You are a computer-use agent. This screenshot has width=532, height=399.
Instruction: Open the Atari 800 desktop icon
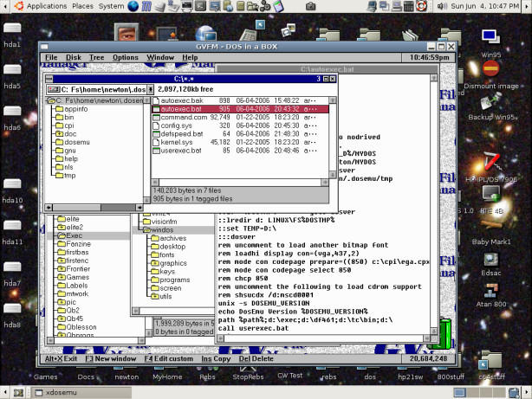click(491, 295)
